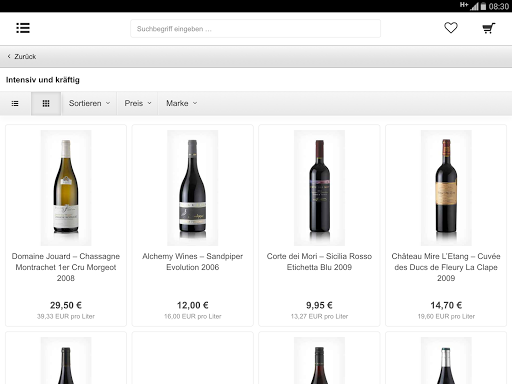
Task: Select Corte dei Mori – Sicilia Rosso title
Action: (319, 262)
